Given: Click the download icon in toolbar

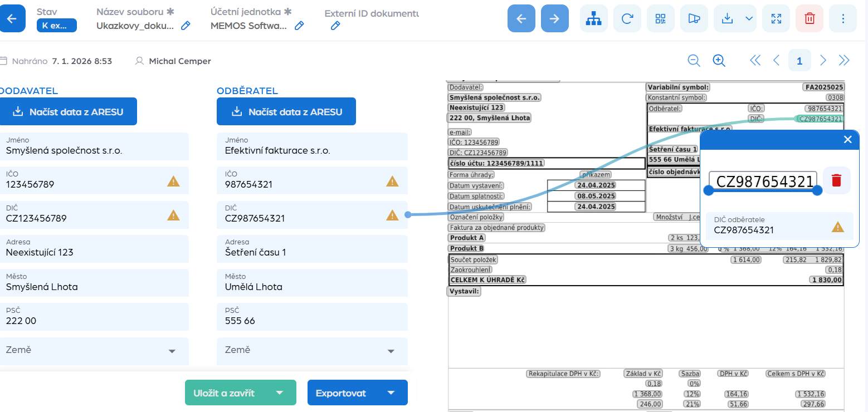Looking at the screenshot, I should 726,18.
